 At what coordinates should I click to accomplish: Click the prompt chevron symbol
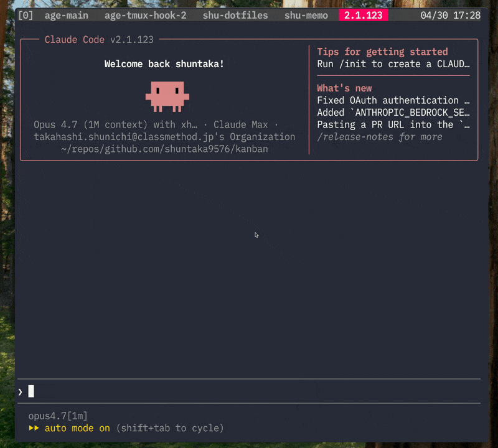[21, 392]
